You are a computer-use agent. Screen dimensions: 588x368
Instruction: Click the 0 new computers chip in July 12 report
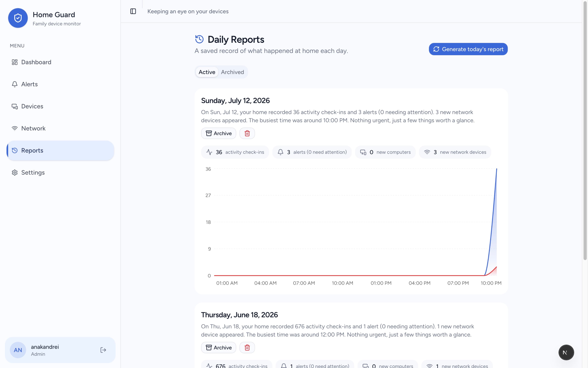(385, 152)
